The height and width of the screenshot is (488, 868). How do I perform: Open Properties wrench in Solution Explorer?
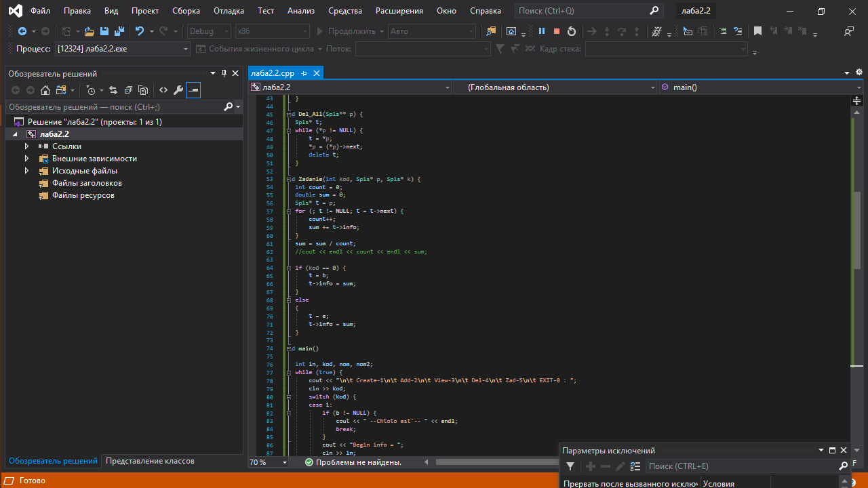point(178,90)
